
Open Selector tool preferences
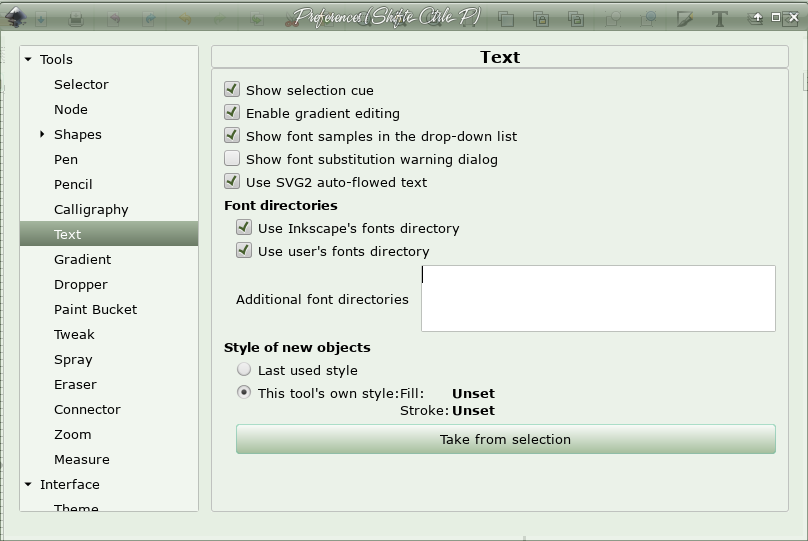point(81,84)
